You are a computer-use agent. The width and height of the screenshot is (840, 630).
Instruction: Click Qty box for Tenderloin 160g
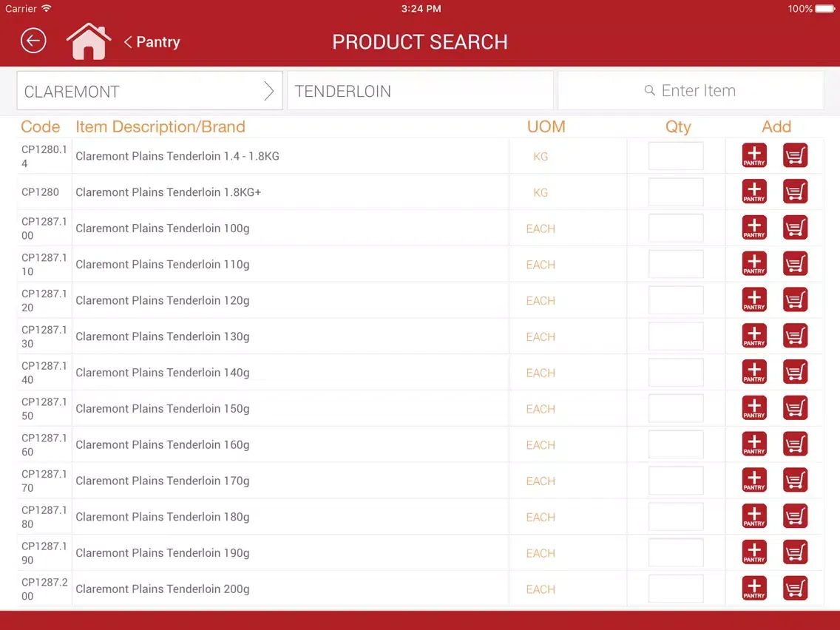676,444
